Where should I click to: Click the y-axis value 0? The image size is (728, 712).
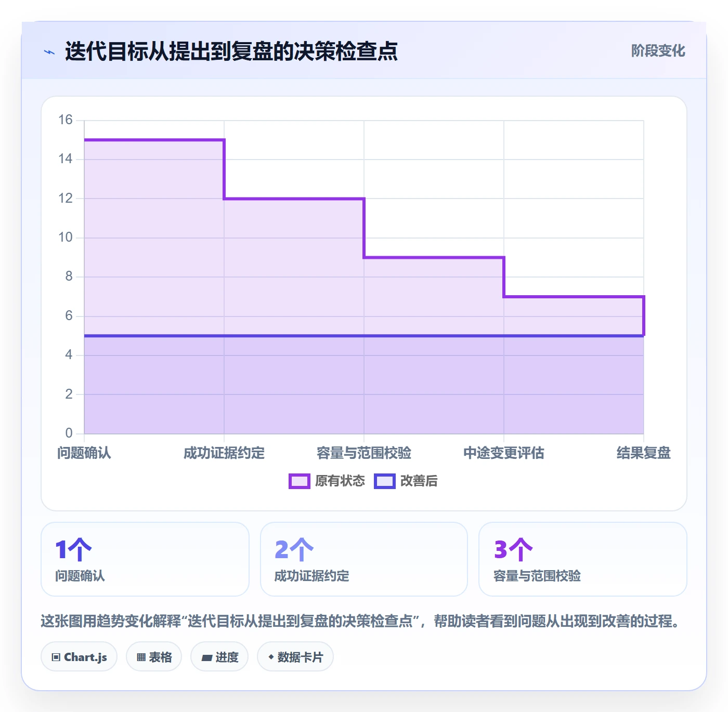coord(69,433)
